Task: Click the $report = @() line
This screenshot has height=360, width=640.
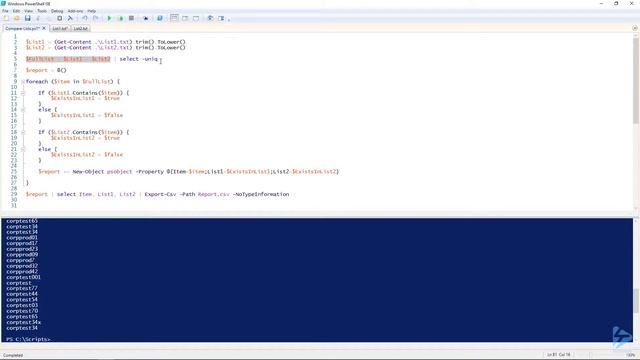Action: click(46, 70)
